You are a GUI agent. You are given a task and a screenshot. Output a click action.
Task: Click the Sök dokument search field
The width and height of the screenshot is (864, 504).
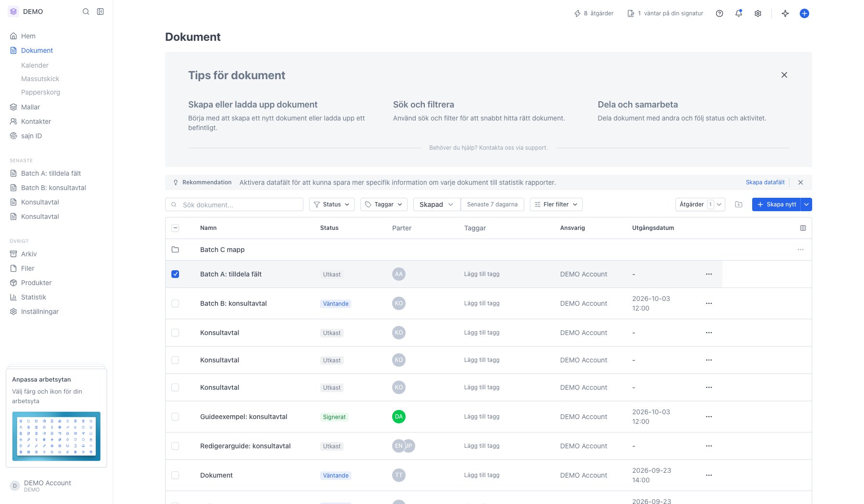pos(234,204)
